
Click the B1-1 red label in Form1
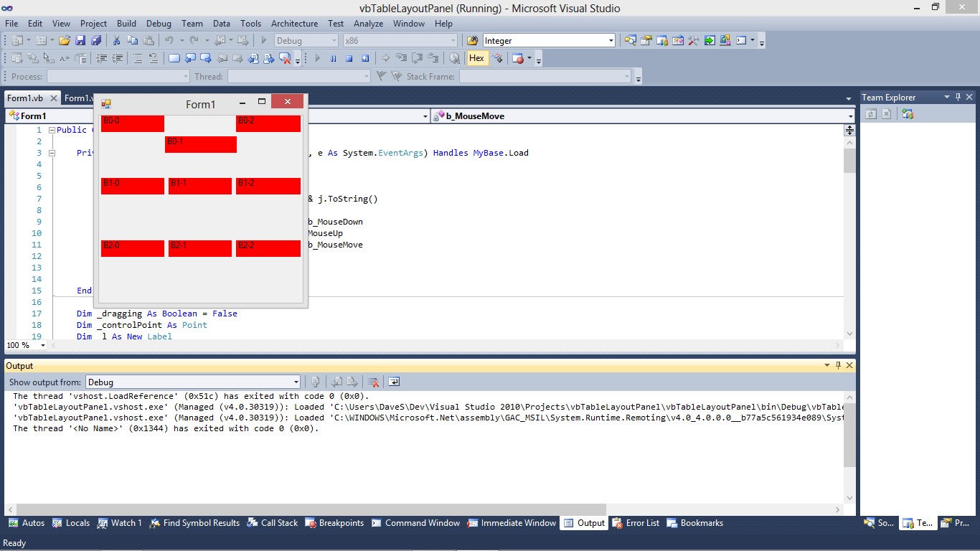click(200, 187)
